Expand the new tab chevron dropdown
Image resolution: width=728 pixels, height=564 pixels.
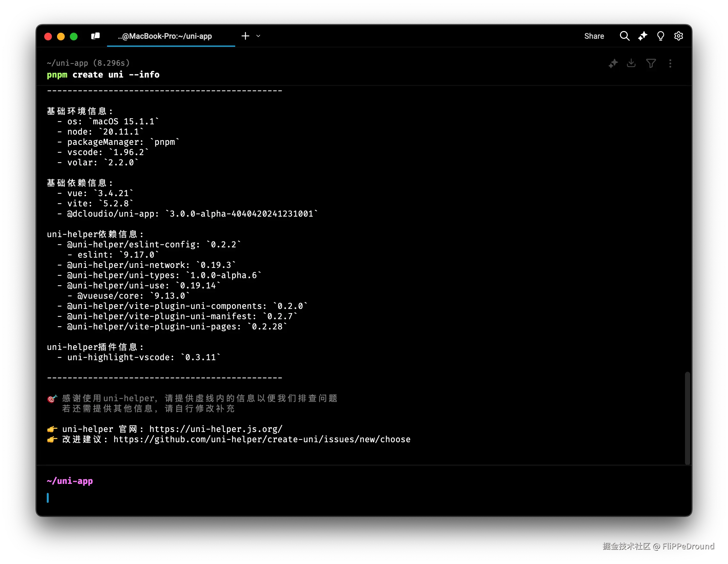[x=258, y=36]
